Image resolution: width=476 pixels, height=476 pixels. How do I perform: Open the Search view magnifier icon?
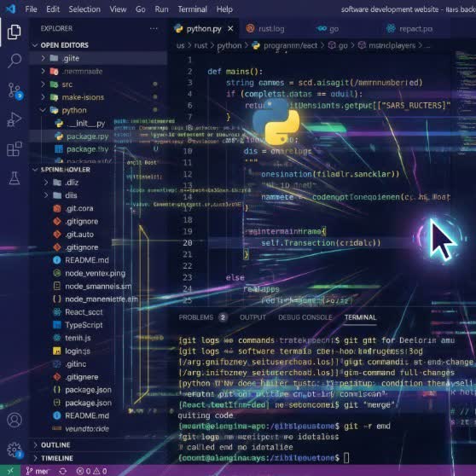14,61
